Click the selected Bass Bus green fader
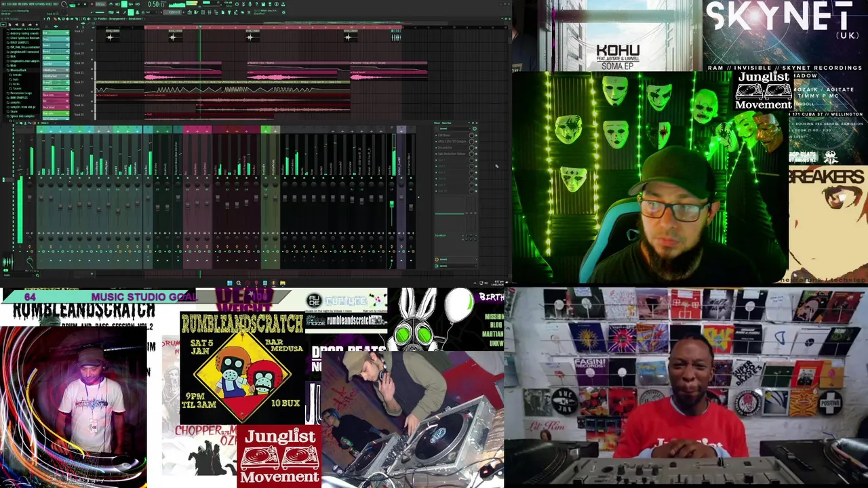The width and height of the screenshot is (868, 488). coord(392,203)
